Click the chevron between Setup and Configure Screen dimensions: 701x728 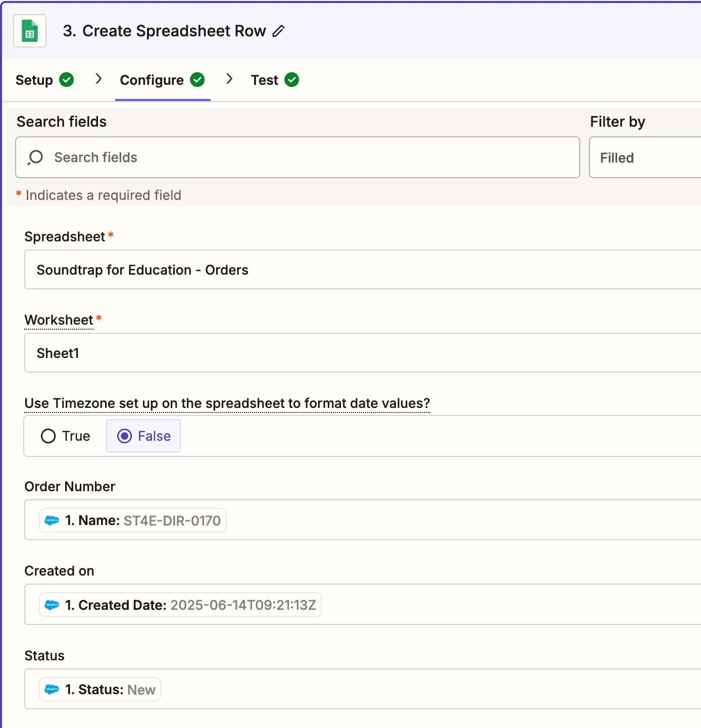pyautogui.click(x=98, y=79)
